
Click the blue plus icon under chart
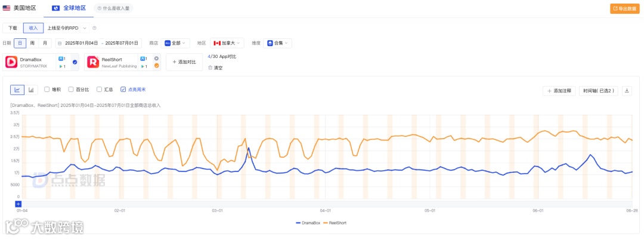(18, 204)
